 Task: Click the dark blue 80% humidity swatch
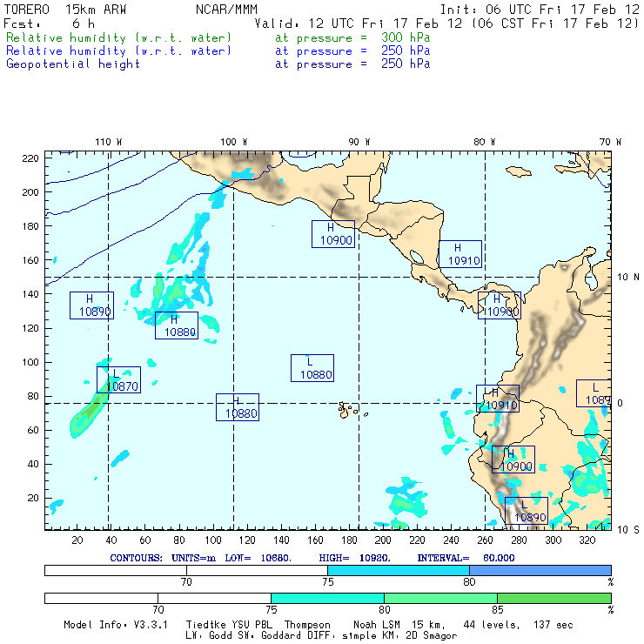tap(540, 570)
